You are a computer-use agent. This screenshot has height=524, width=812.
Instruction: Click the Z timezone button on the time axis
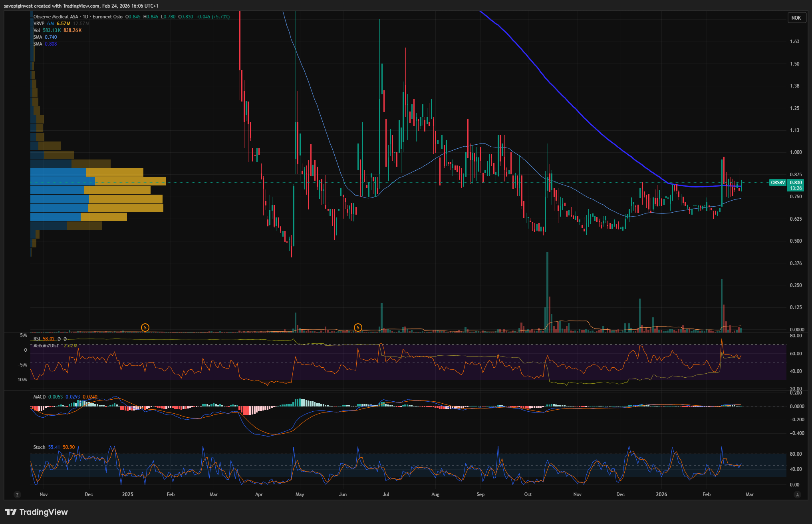[17, 494]
